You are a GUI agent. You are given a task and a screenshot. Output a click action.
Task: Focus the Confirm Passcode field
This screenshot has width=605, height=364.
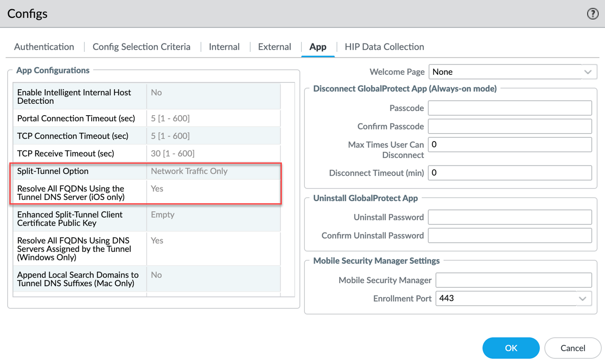click(510, 126)
